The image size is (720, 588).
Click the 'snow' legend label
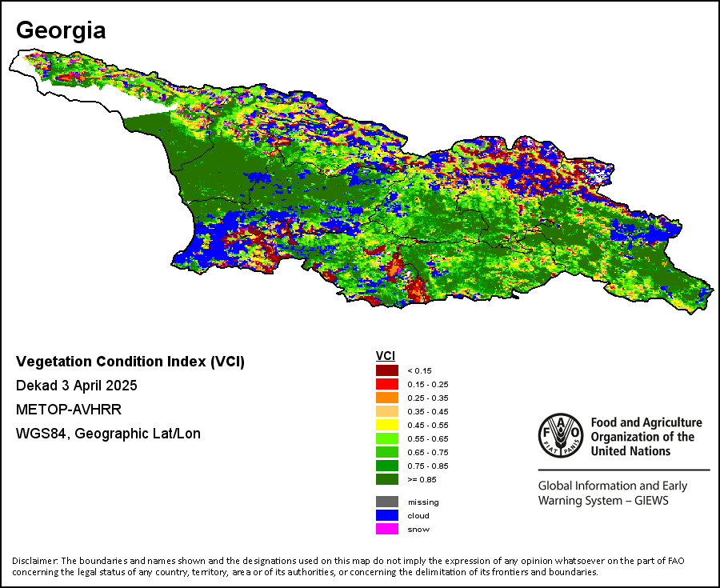click(x=418, y=530)
